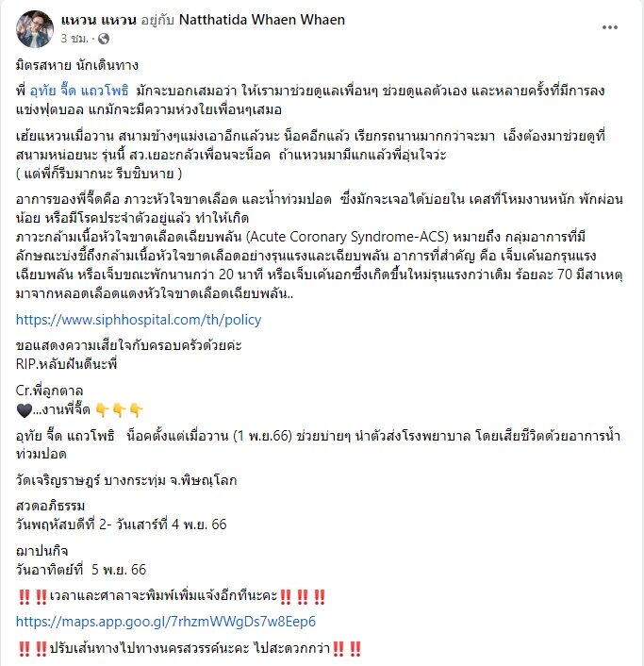Open the three-dot post options menu

[x=610, y=27]
